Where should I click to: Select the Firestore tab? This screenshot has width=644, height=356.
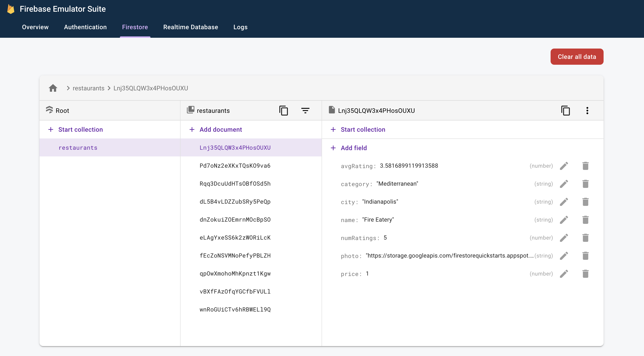pos(135,27)
